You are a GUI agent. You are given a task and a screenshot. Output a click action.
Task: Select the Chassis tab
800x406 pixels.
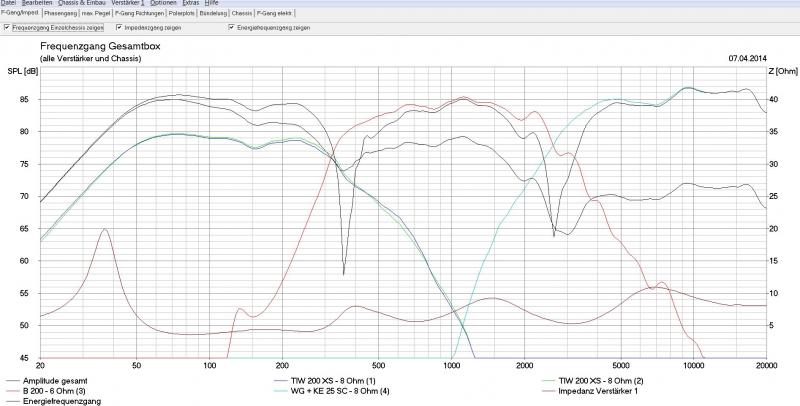pos(242,14)
